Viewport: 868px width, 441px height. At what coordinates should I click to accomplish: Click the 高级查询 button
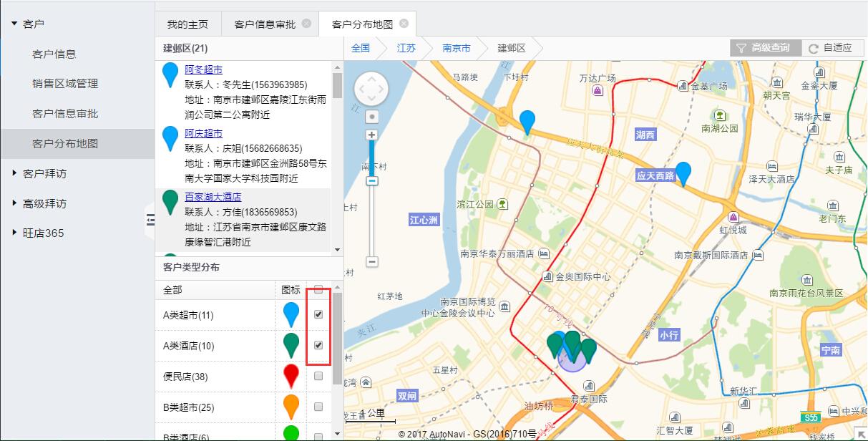point(765,48)
